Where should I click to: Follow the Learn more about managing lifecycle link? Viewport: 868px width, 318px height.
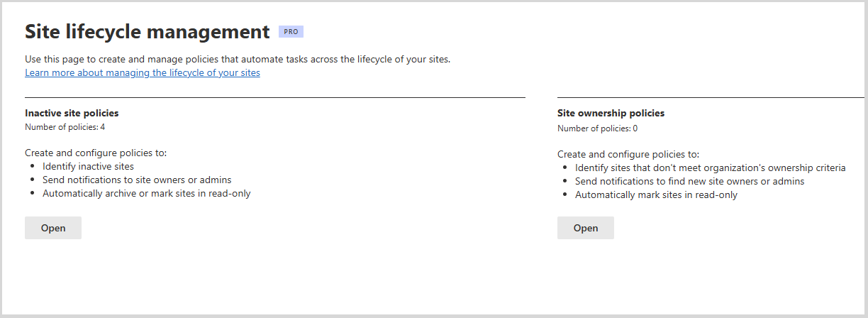(x=143, y=73)
